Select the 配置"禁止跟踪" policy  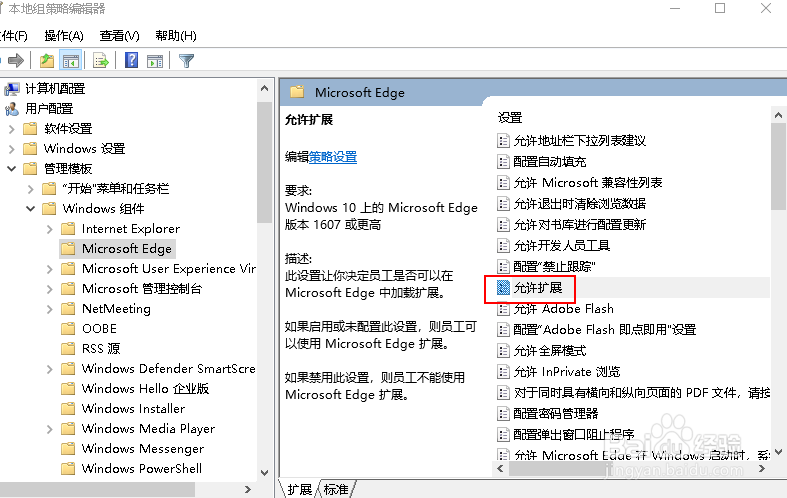554,267
